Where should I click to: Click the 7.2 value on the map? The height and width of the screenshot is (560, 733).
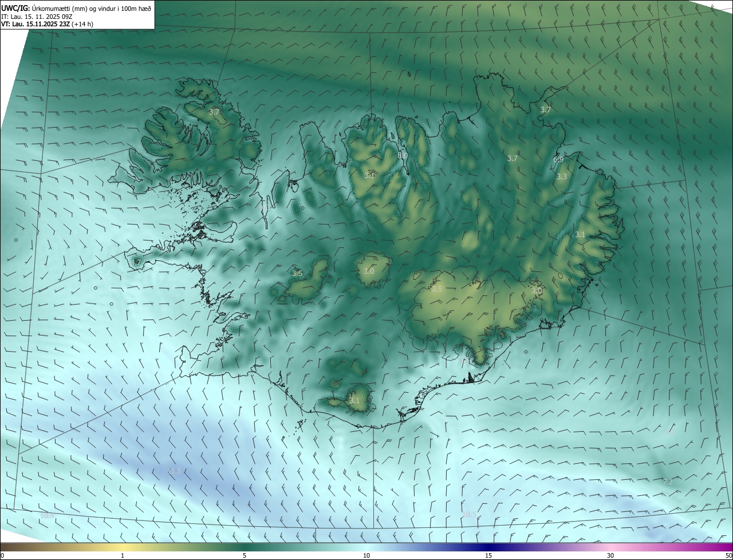coord(668,482)
